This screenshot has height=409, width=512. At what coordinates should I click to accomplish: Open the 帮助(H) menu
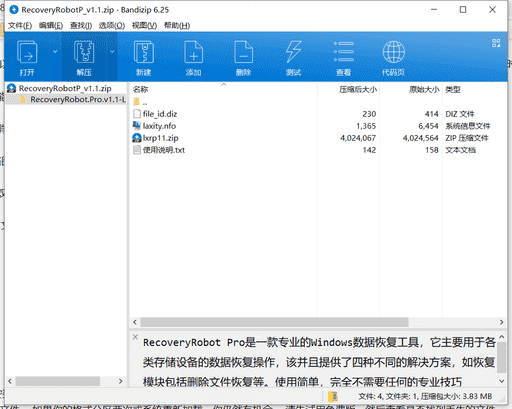[177, 26]
